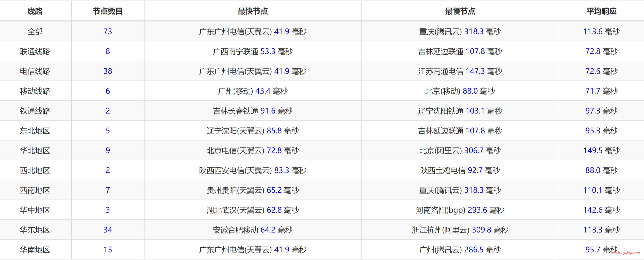This screenshot has height=260, width=644.
Task: Click average response 95.3 毫秒
Action: pyautogui.click(x=602, y=131)
